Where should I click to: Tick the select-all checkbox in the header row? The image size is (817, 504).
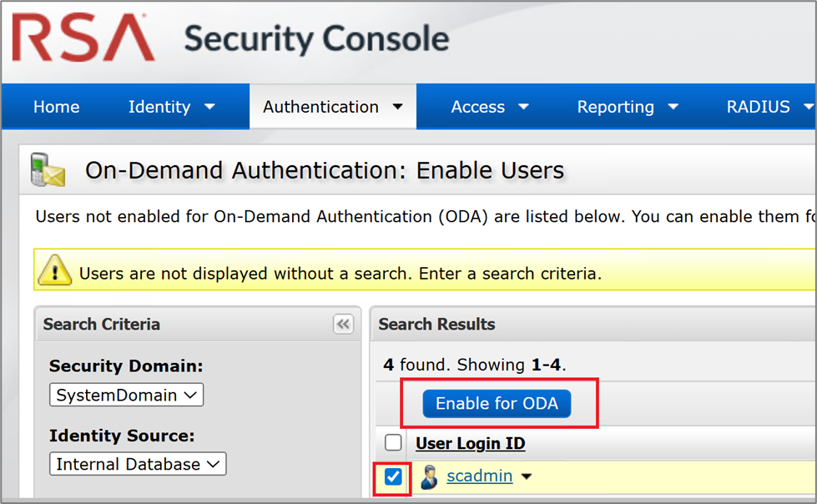(393, 443)
